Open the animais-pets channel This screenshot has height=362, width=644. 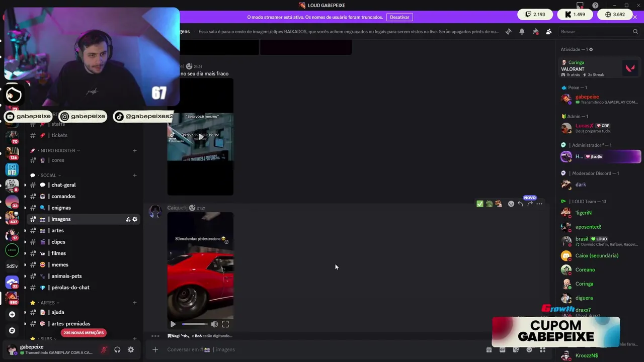[83, 276]
